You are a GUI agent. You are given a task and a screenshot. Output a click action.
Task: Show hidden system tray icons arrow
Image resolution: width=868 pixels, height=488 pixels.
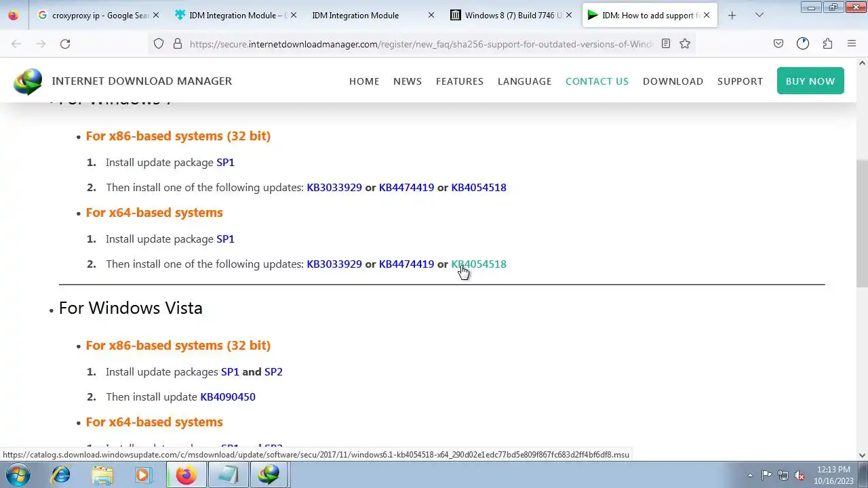point(750,475)
